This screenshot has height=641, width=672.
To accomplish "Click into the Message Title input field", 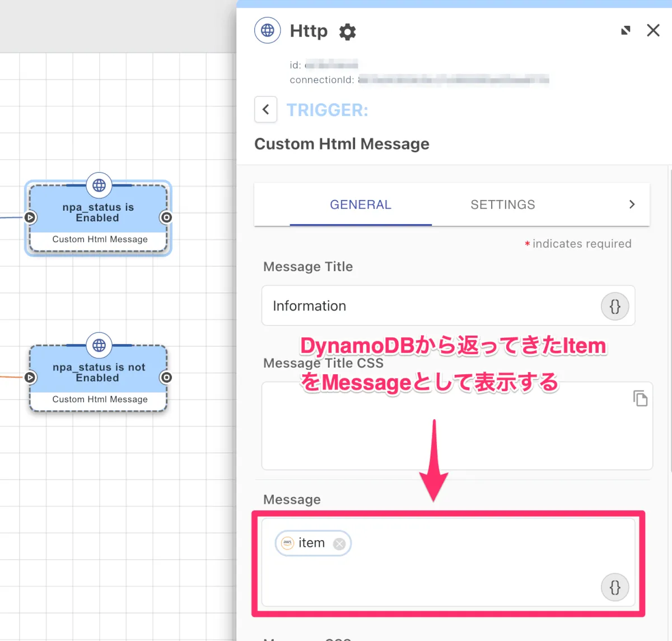I will click(x=426, y=306).
